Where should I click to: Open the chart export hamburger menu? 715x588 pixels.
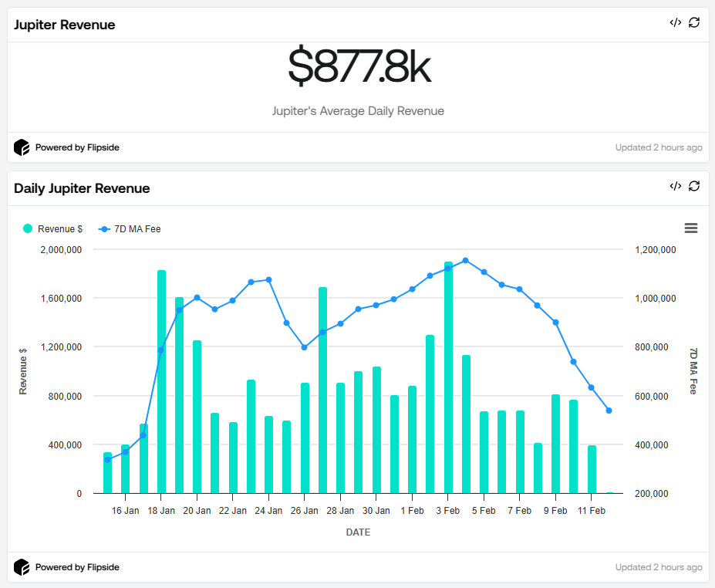point(690,228)
